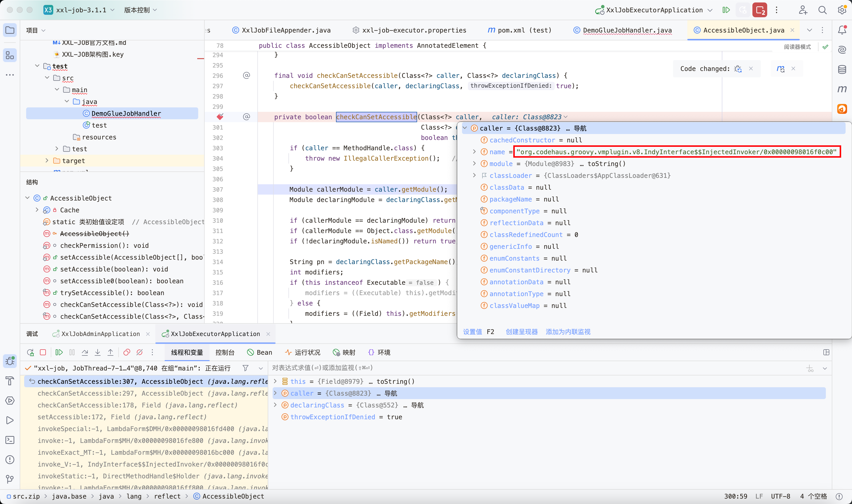The height and width of the screenshot is (504, 852).
Task: Click the 创建呈现器 link
Action: 521,332
